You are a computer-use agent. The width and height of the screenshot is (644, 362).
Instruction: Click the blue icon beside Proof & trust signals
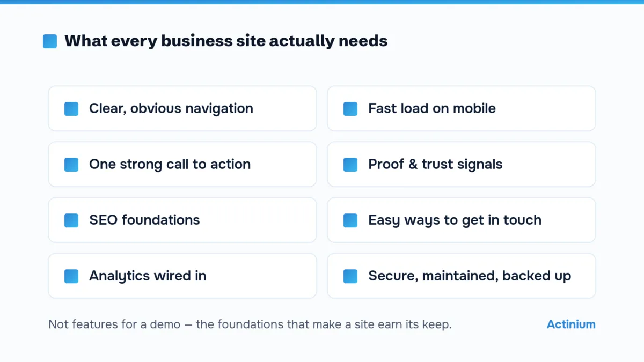click(350, 165)
